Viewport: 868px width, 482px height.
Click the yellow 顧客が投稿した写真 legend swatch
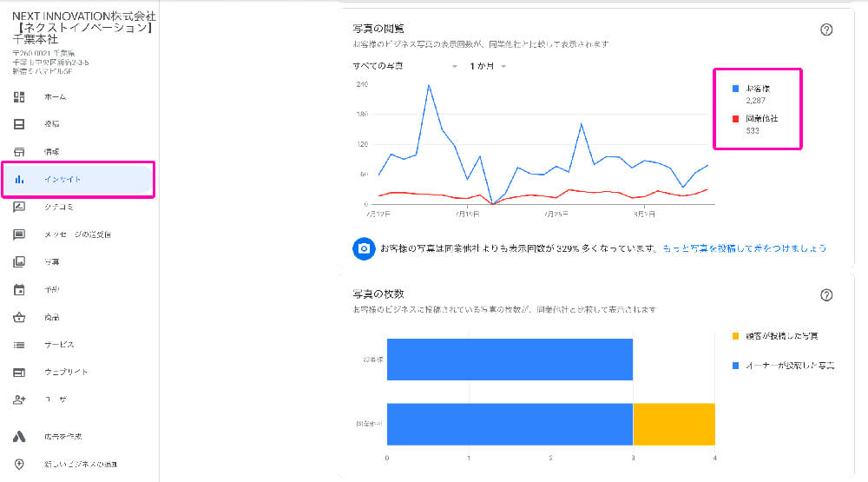pos(736,336)
